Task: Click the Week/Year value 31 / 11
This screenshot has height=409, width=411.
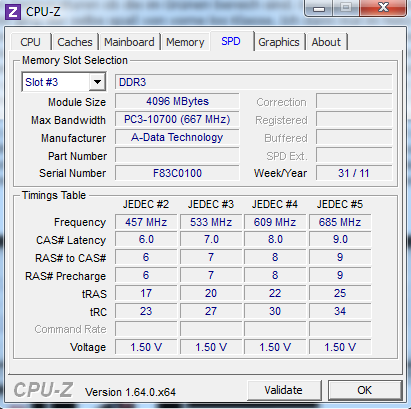Action: coord(354,173)
